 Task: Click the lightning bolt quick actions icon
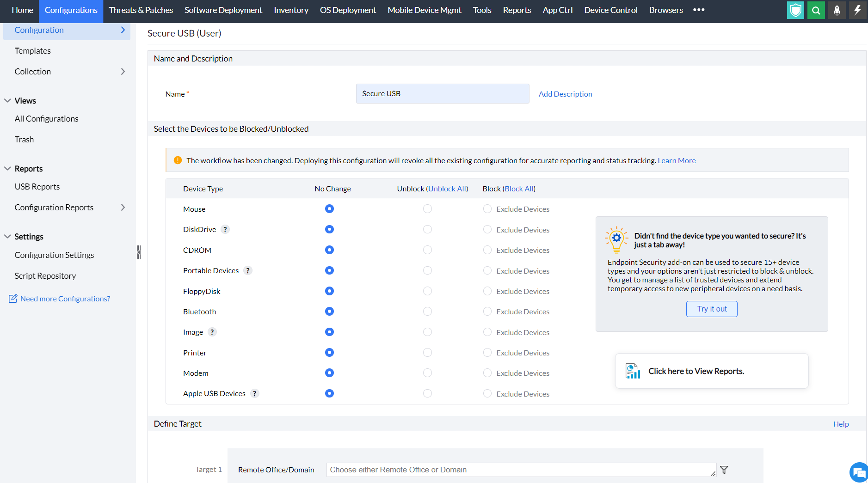857,10
